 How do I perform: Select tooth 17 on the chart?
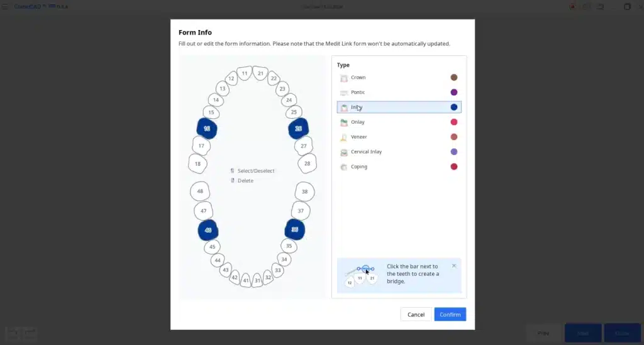click(201, 146)
